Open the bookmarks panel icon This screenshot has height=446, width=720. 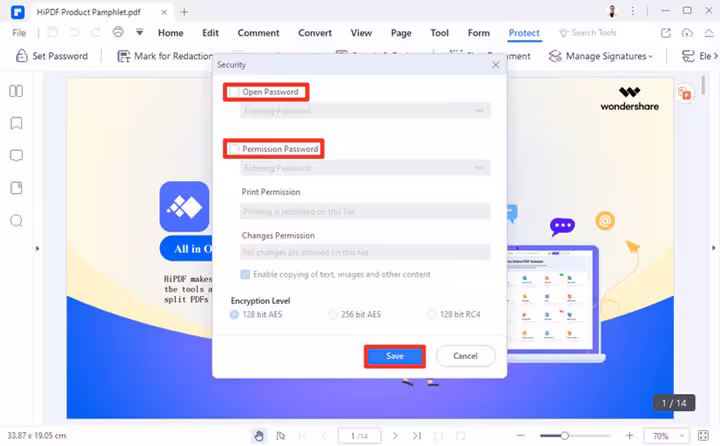(16, 123)
